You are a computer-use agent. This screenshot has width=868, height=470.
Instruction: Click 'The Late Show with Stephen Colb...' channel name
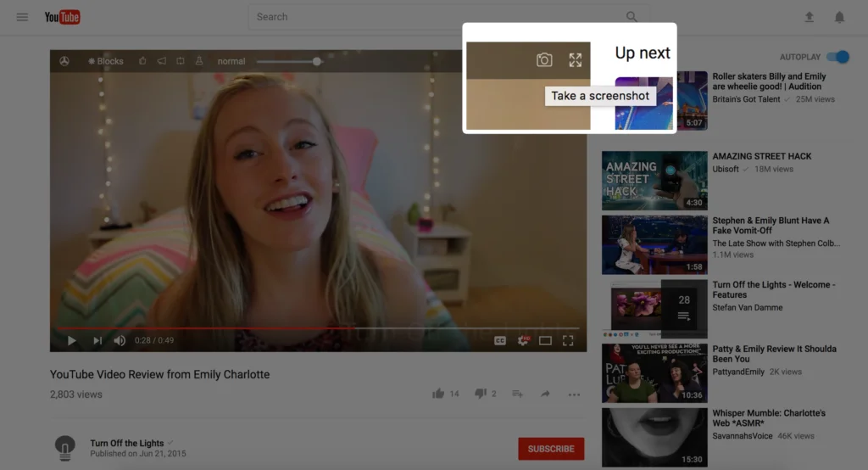click(776, 243)
